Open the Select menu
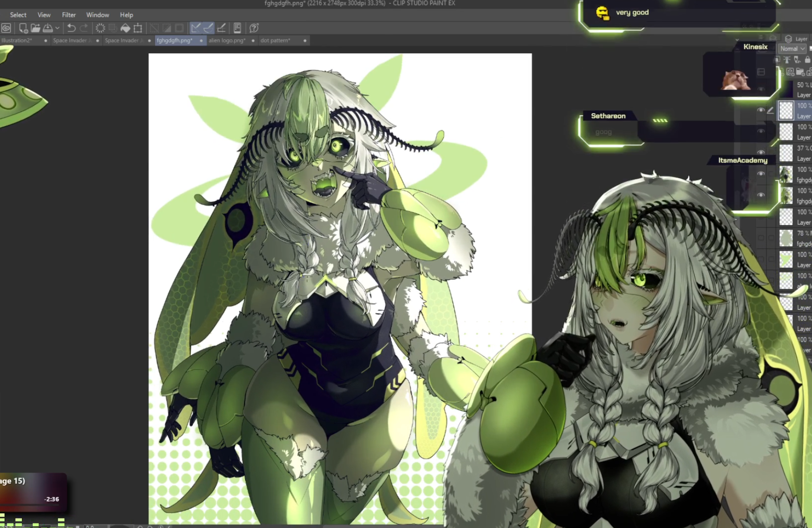This screenshot has width=812, height=528. click(x=18, y=15)
